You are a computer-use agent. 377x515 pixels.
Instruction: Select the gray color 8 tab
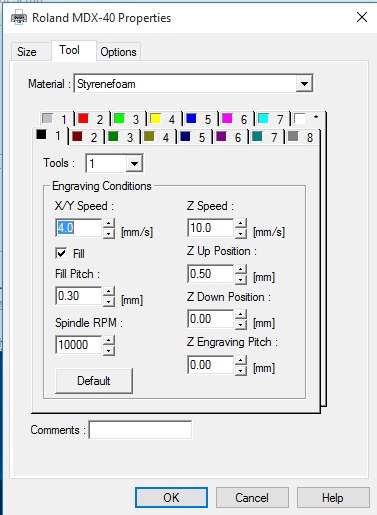(302, 137)
